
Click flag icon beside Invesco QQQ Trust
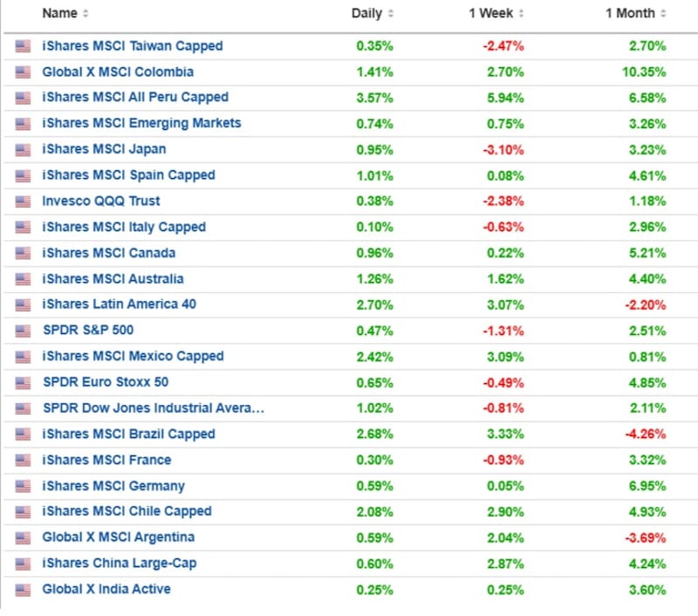23,202
